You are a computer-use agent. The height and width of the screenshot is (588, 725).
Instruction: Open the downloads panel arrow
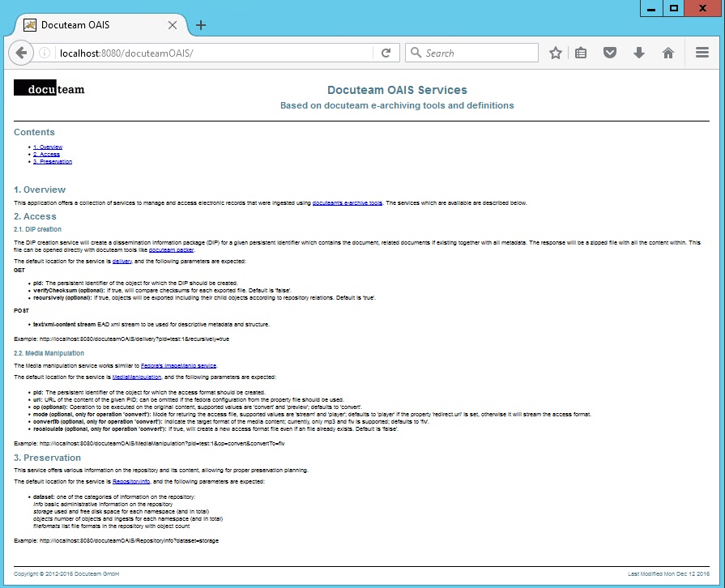tap(639, 53)
